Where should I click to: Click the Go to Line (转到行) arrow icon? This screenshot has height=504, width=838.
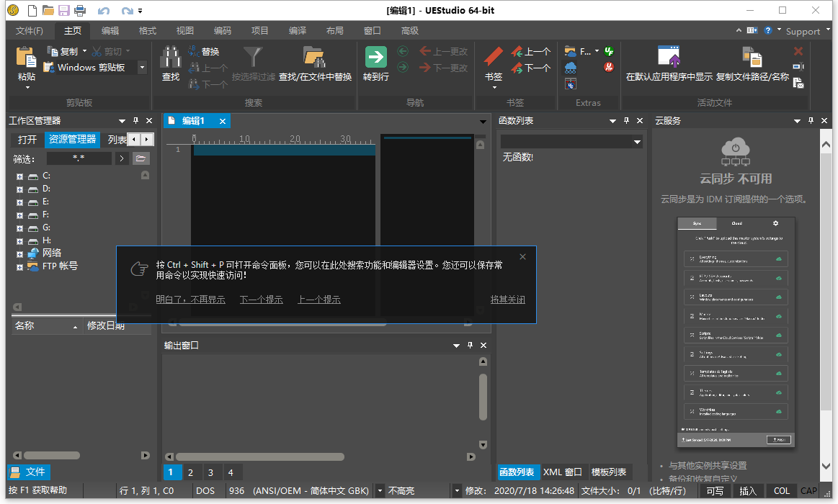point(375,57)
